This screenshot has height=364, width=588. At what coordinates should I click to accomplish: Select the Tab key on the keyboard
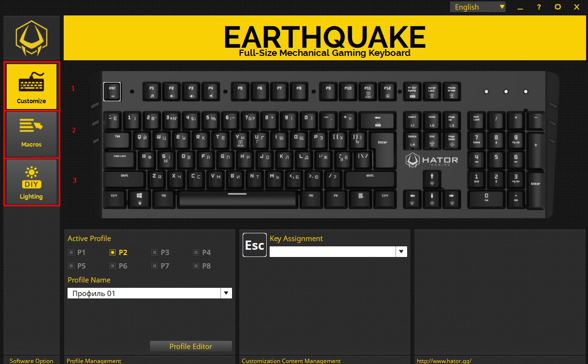coord(117,140)
